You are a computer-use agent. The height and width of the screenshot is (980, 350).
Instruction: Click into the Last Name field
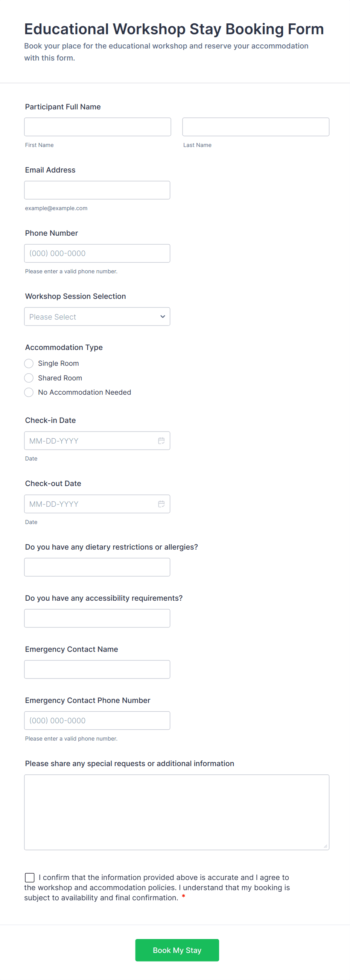[x=256, y=127]
